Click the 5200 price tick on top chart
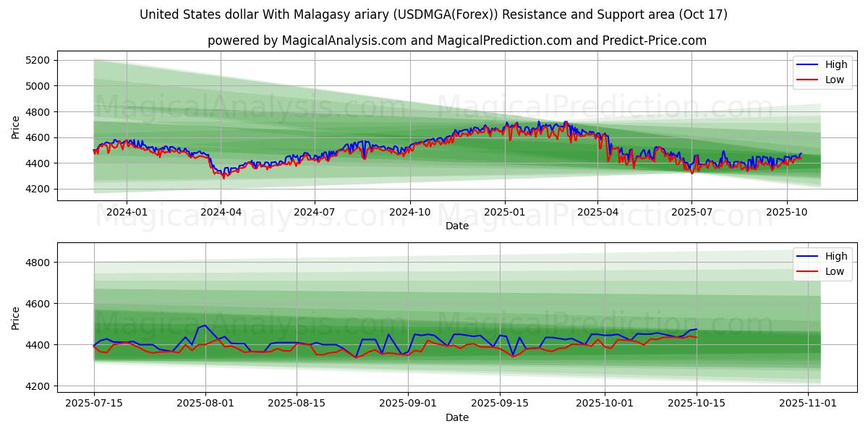Screen dimensions: 868x434 click(38, 60)
